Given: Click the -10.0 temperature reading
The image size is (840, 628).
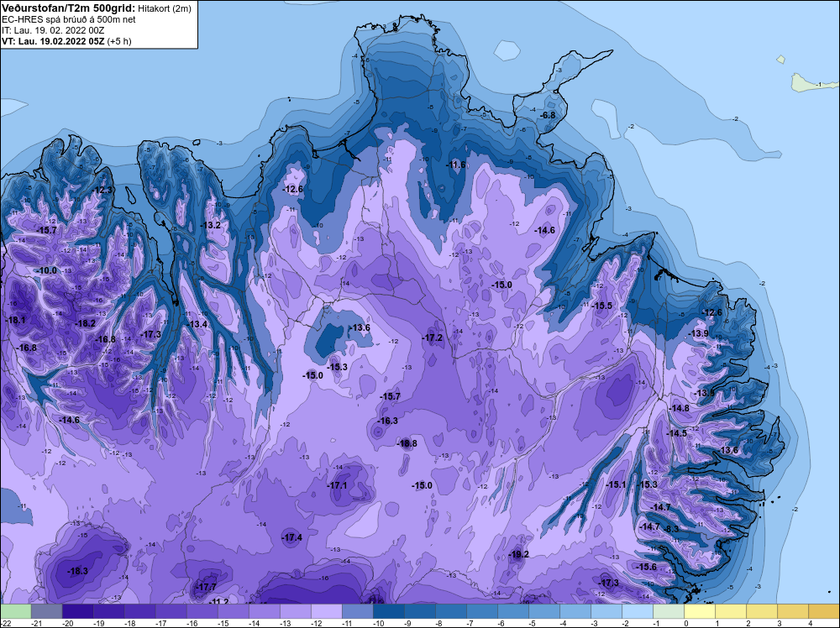Looking at the screenshot, I should point(46,271).
